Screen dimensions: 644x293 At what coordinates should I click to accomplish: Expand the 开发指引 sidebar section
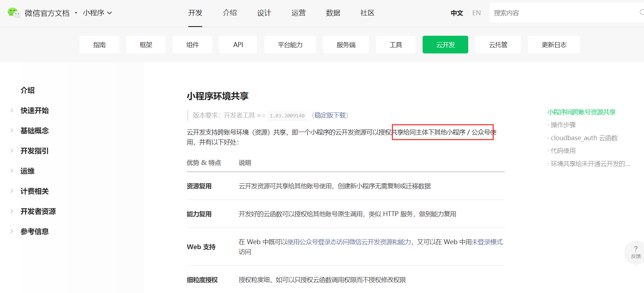click(x=34, y=151)
